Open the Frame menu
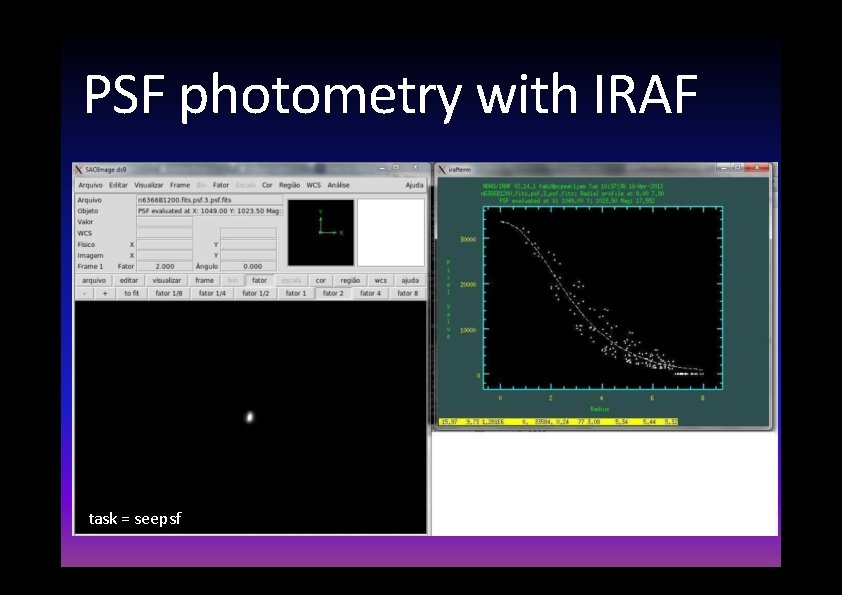842x595 pixels. 180,185
